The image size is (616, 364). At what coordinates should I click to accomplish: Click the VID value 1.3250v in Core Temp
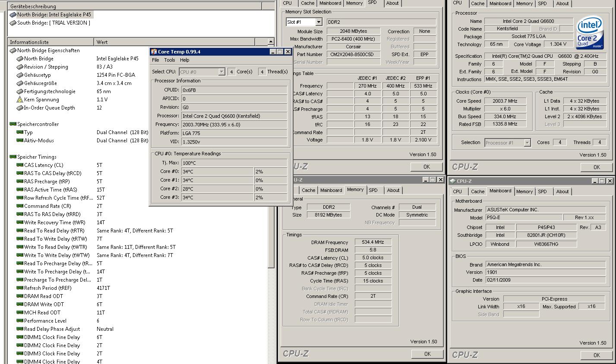(x=234, y=142)
